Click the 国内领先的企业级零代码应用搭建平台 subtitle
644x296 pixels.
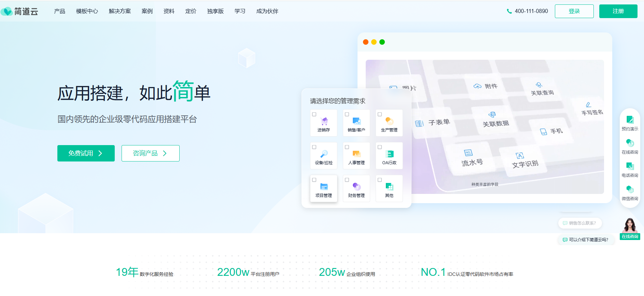point(127,119)
